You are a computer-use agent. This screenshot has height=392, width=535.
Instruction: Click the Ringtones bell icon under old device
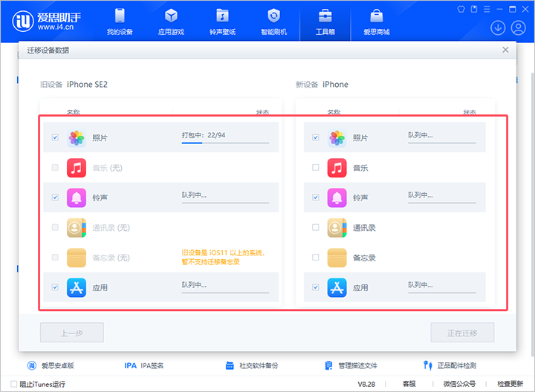(77, 197)
